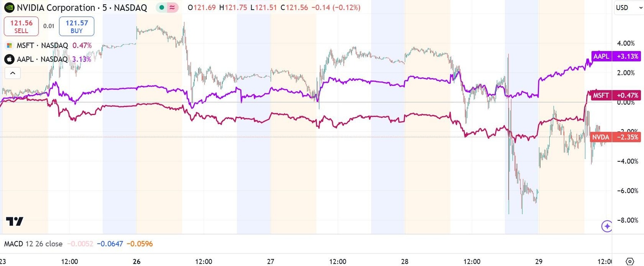Click the Apple logo beside AAPL
The height and width of the screenshot is (266, 644).
click(9, 59)
